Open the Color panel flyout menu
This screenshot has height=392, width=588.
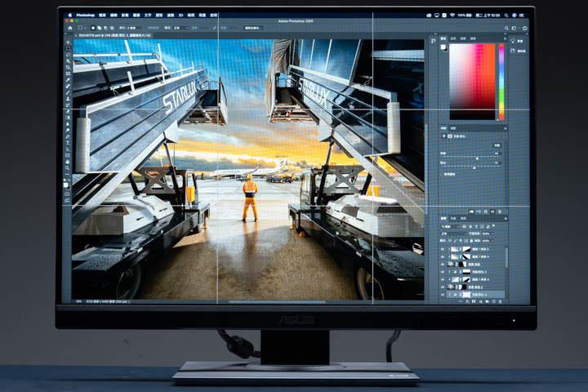click(x=506, y=38)
